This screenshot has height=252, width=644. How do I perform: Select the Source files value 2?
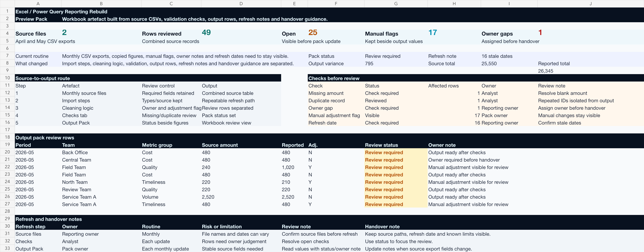[64, 32]
